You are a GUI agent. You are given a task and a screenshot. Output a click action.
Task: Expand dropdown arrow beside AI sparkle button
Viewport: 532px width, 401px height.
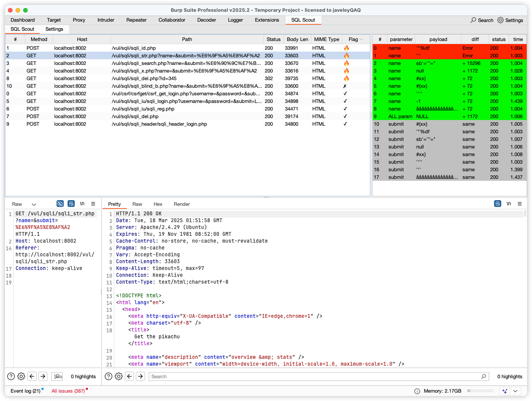coord(515,391)
